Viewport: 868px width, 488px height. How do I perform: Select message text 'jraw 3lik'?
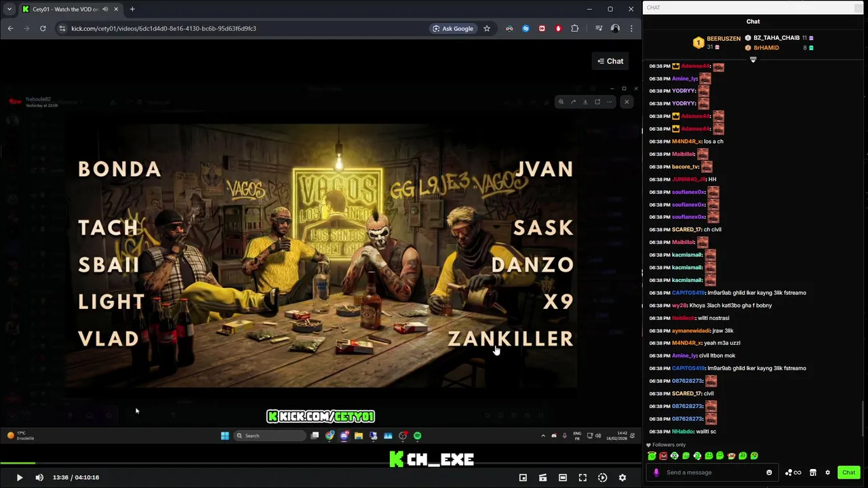coord(723,331)
